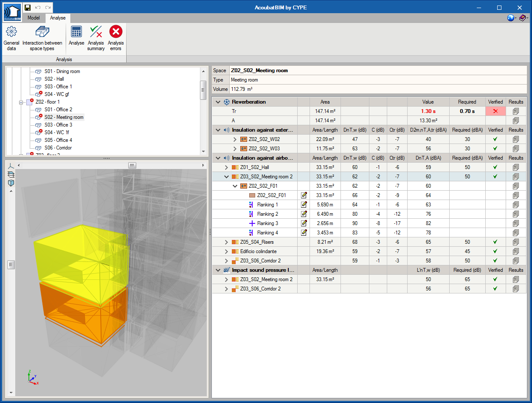Select S04 - WC gf in tree

(56, 94)
